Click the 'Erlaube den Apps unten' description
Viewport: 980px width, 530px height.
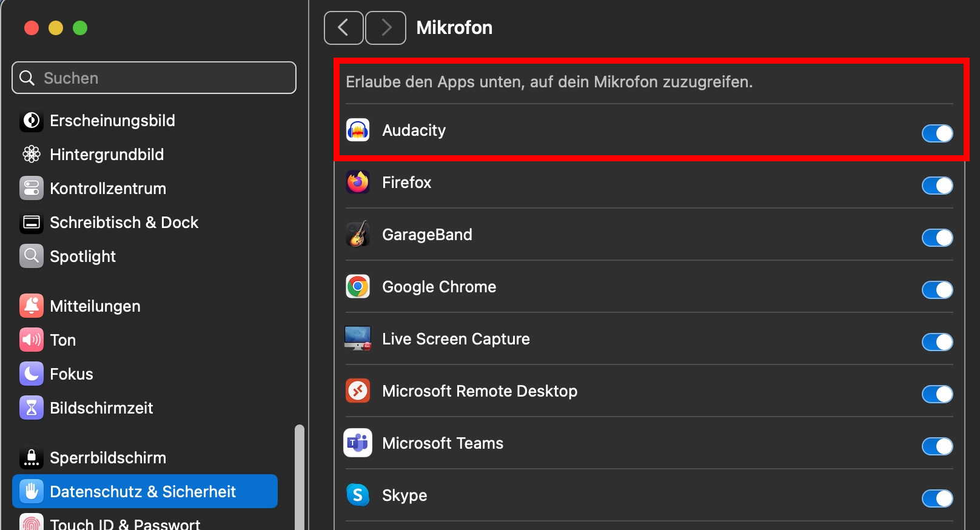coord(549,82)
